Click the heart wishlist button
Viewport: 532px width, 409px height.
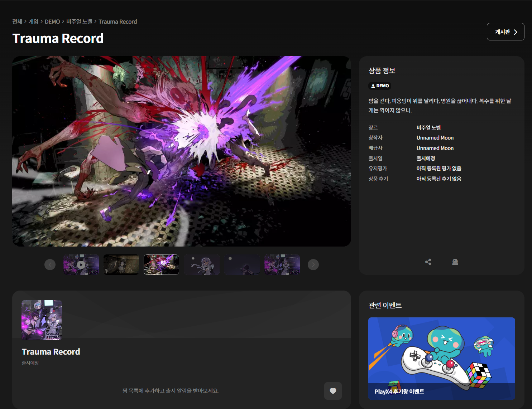tap(333, 391)
